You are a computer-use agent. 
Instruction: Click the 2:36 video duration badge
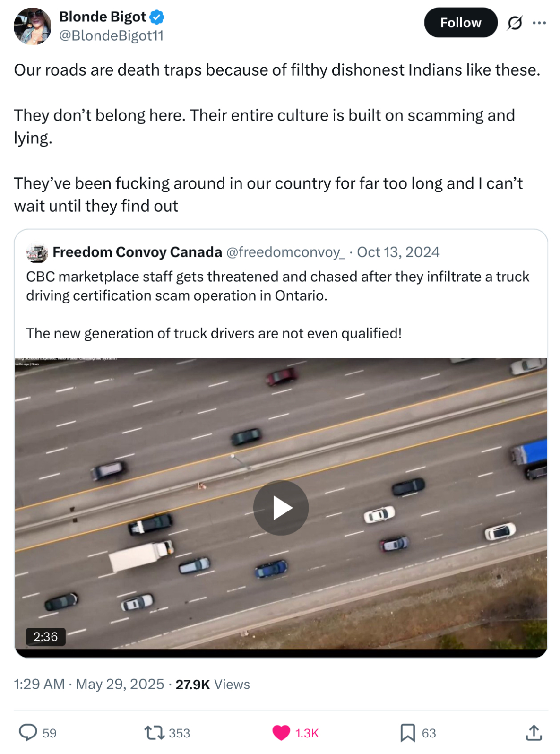(45, 637)
